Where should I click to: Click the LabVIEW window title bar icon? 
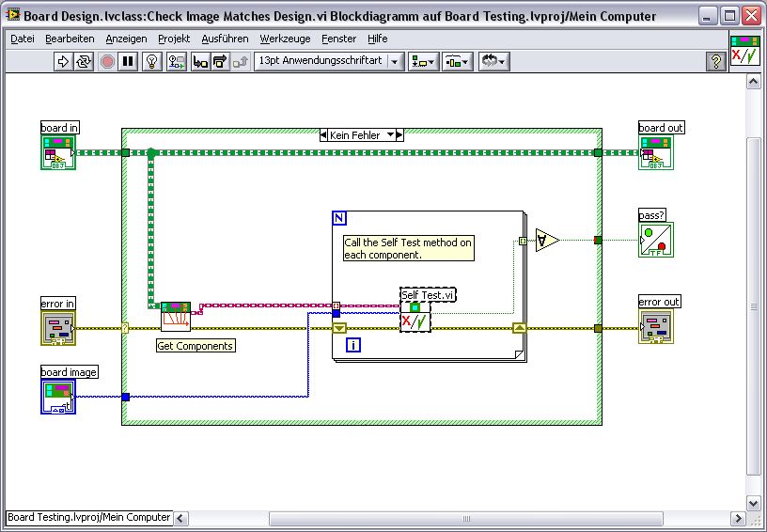[x=13, y=15]
